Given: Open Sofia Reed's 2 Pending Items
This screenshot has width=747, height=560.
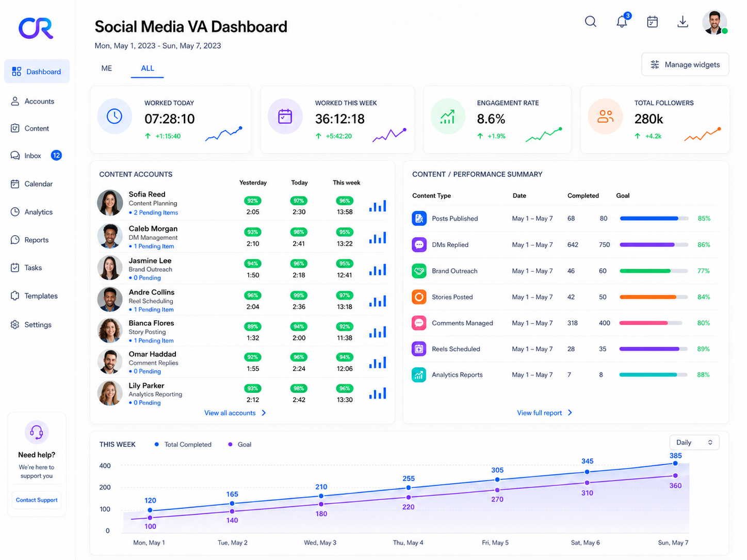Looking at the screenshot, I should point(153,212).
